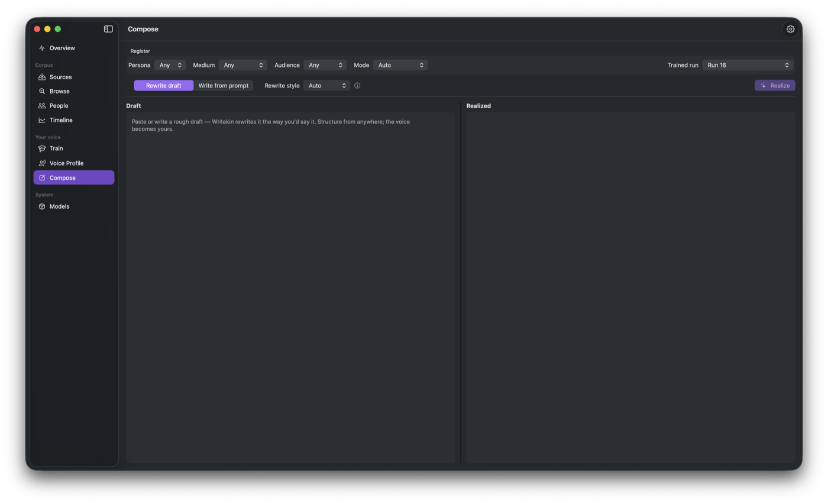Open the Persona dropdown

click(170, 65)
